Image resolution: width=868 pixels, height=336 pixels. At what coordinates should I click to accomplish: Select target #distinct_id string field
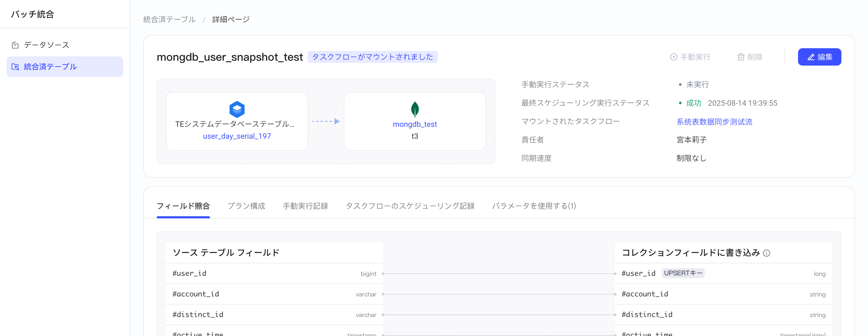[x=723, y=314]
